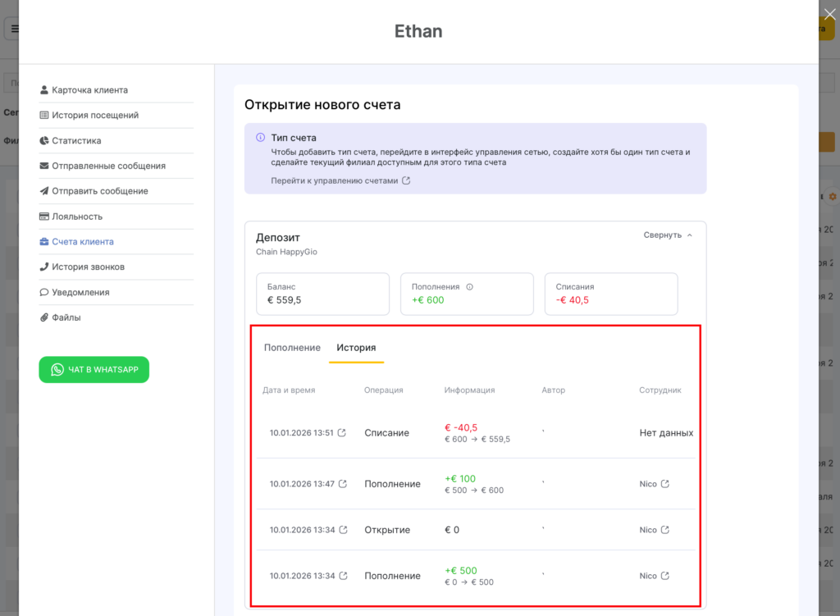Click the Отправить сообщение paper plane icon
The image size is (840, 616).
pyautogui.click(x=44, y=191)
